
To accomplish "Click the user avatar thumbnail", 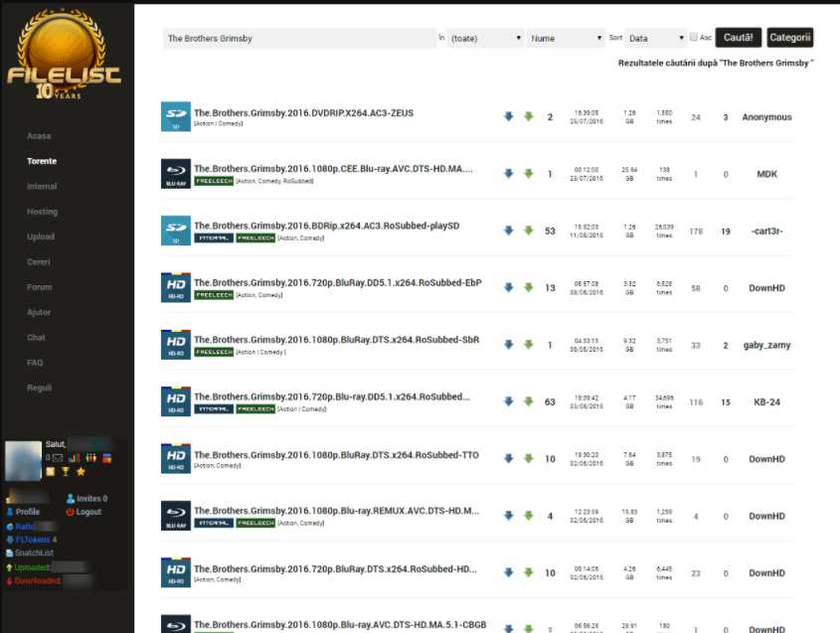I will pos(23,460).
